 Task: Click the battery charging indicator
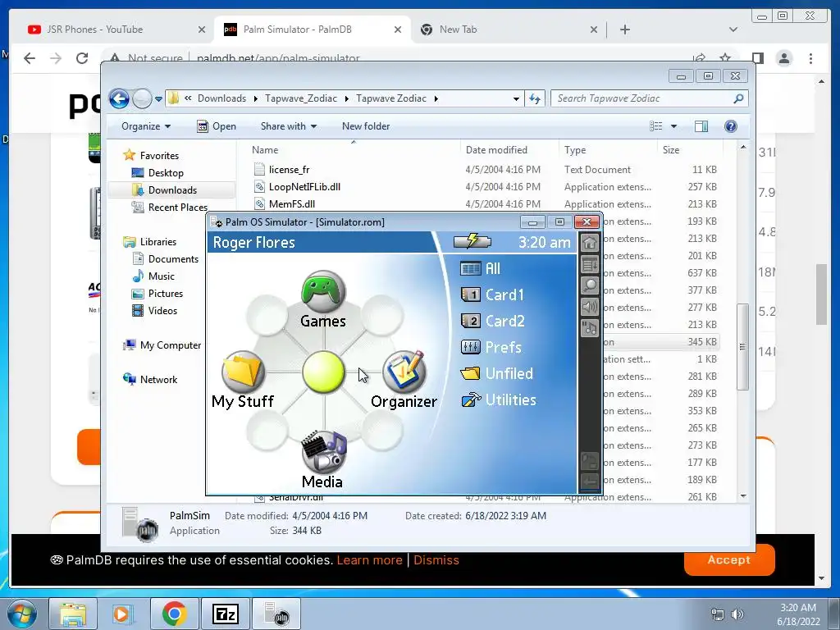pos(472,242)
